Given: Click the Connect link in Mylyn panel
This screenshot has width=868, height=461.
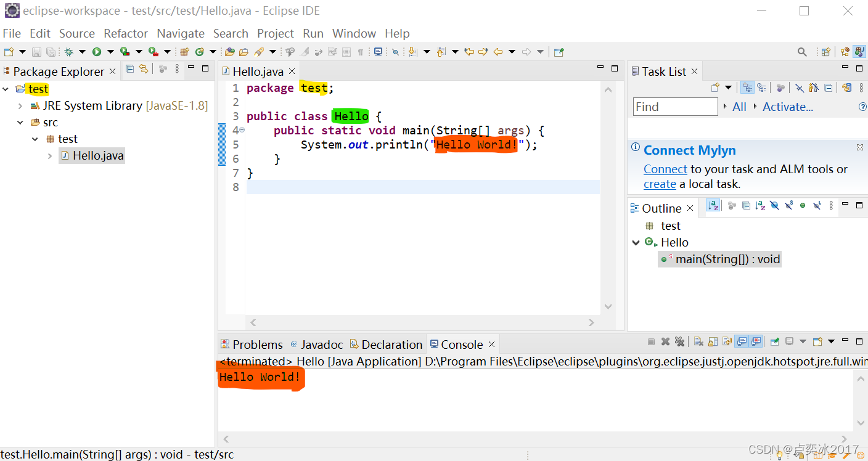Looking at the screenshot, I should [x=665, y=169].
